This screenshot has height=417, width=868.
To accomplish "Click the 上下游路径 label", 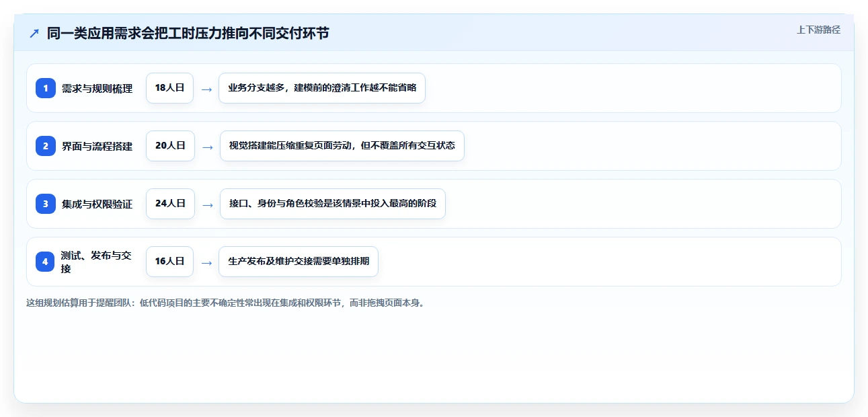I will pyautogui.click(x=818, y=30).
